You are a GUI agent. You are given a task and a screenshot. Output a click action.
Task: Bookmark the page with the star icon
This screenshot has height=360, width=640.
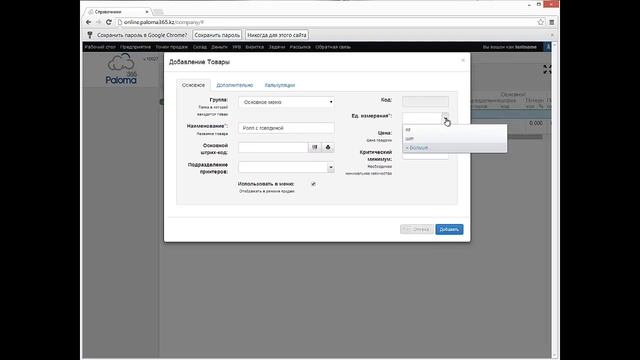click(541, 22)
